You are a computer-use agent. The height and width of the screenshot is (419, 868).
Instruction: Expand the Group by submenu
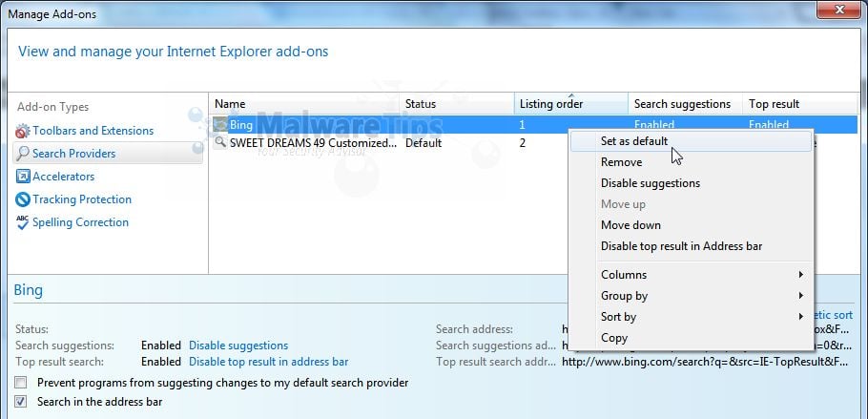tap(691, 296)
